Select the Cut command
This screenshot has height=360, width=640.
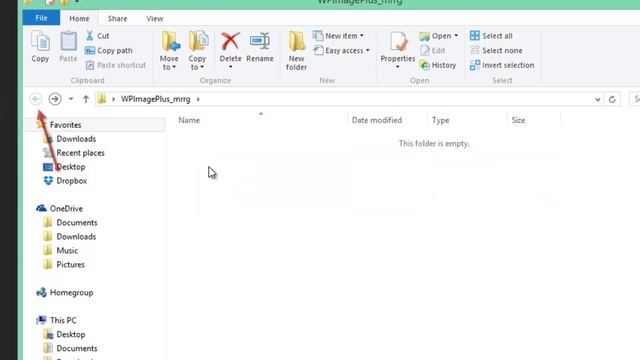click(x=98, y=36)
